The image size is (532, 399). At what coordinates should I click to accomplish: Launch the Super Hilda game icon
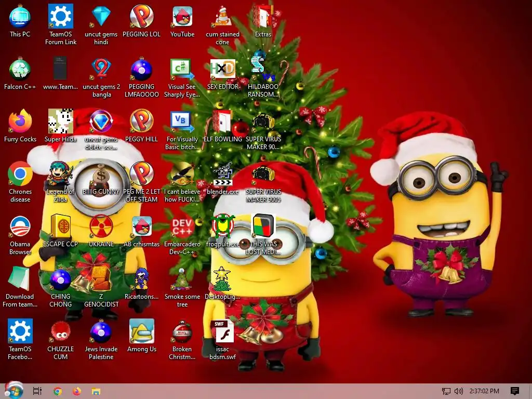(60, 126)
